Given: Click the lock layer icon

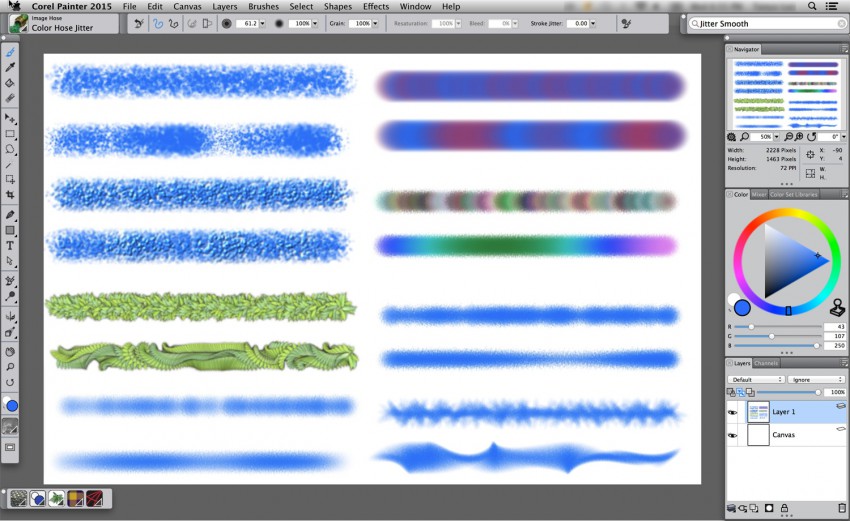Looking at the screenshot, I should (x=784, y=509).
